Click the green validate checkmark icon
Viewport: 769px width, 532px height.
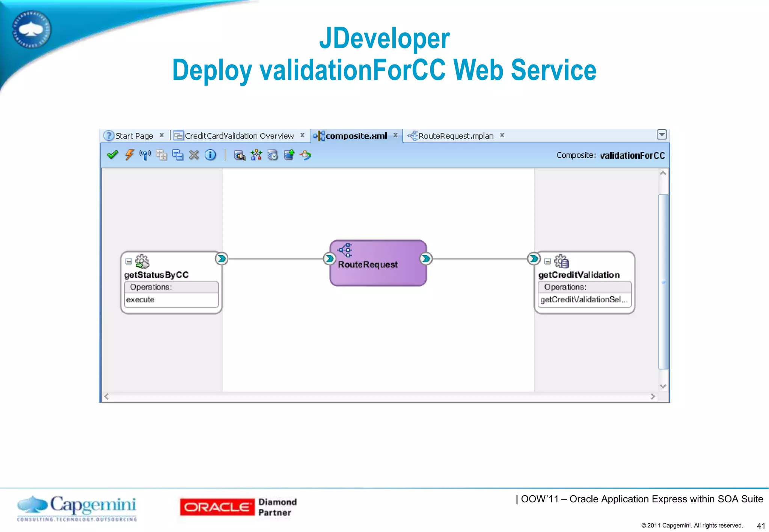(112, 155)
